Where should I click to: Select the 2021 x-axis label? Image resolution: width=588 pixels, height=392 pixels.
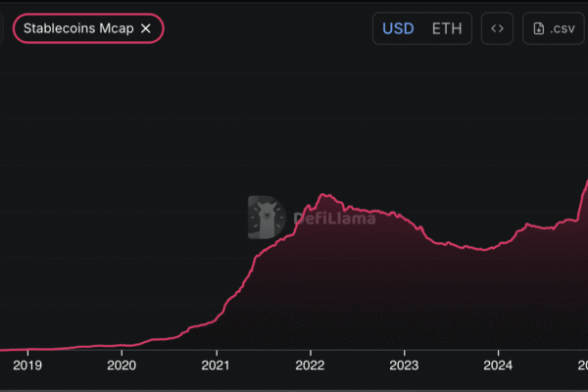[216, 365]
